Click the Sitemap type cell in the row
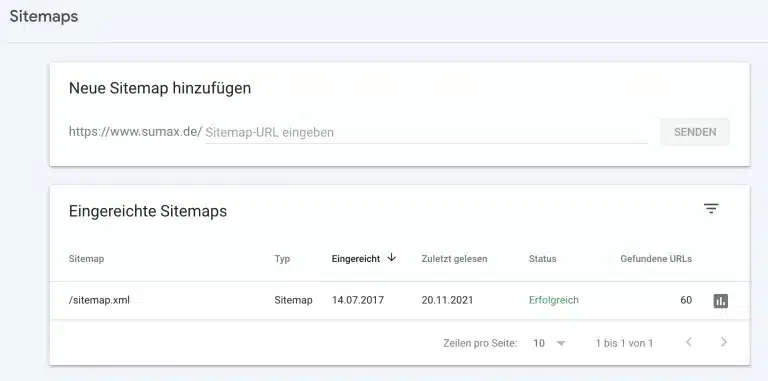The image size is (768, 381). click(293, 300)
